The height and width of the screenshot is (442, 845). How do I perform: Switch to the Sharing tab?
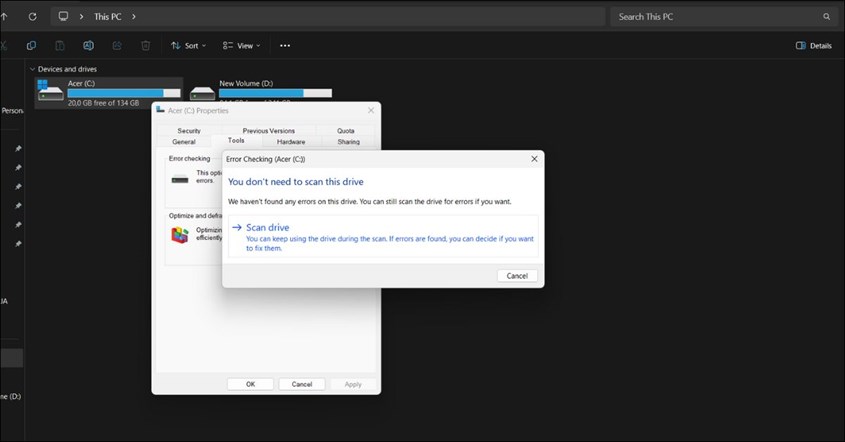coord(348,142)
